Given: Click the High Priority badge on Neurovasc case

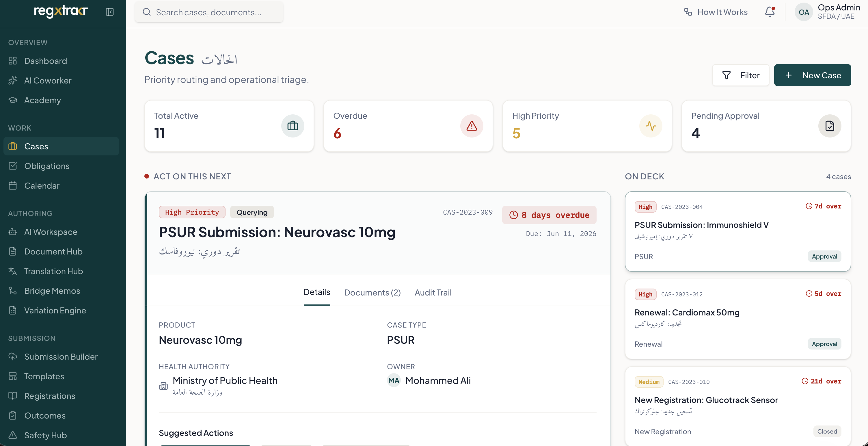Looking at the screenshot, I should coord(192,212).
